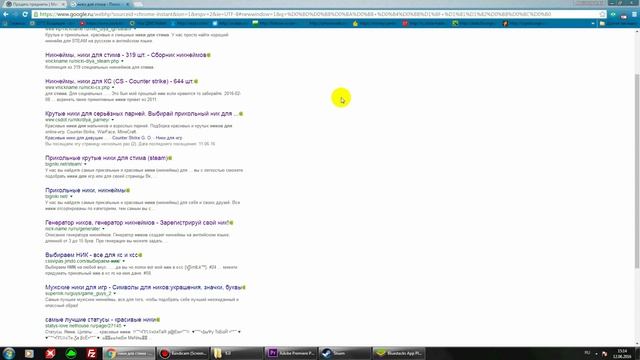The height and width of the screenshot is (360, 640).
Task: Close the 'Продать предметы' tab
Action: tap(63, 4)
